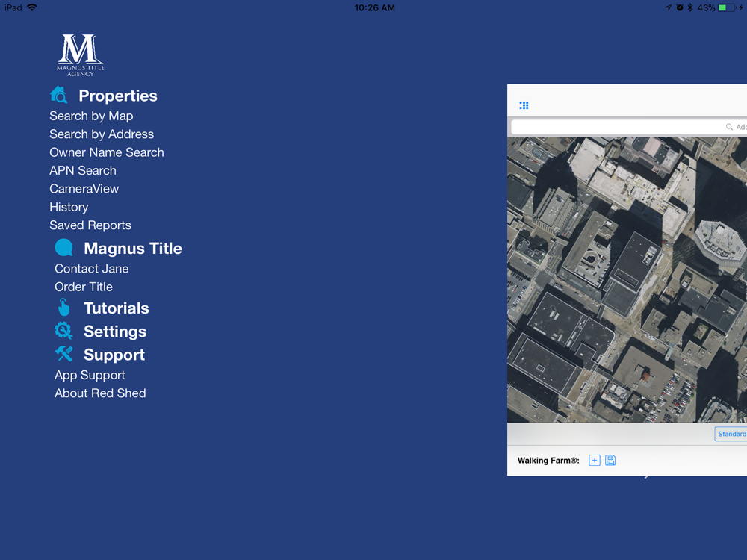The image size is (747, 560).
Task: Add a new Walking Farm with plus icon
Action: 594,461
